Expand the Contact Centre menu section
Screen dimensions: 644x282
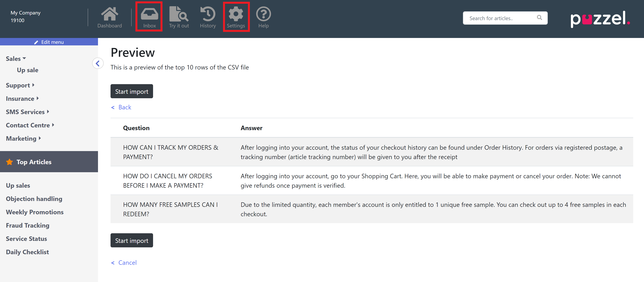30,125
